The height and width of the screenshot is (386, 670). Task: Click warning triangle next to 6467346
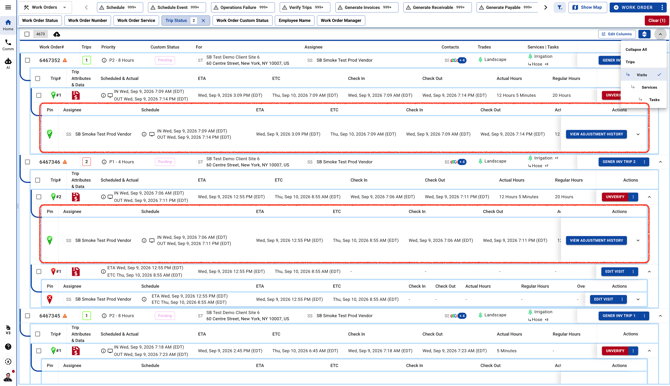pos(65,162)
